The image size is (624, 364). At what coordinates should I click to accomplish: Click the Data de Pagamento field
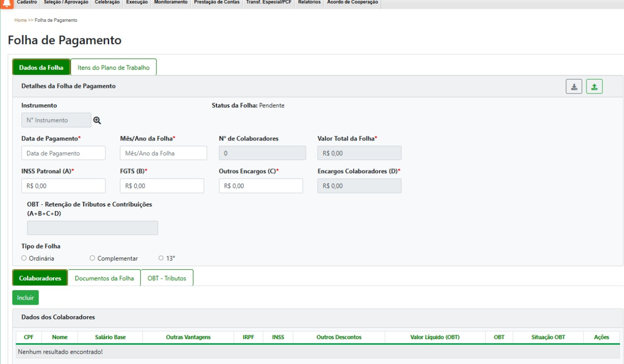point(63,153)
